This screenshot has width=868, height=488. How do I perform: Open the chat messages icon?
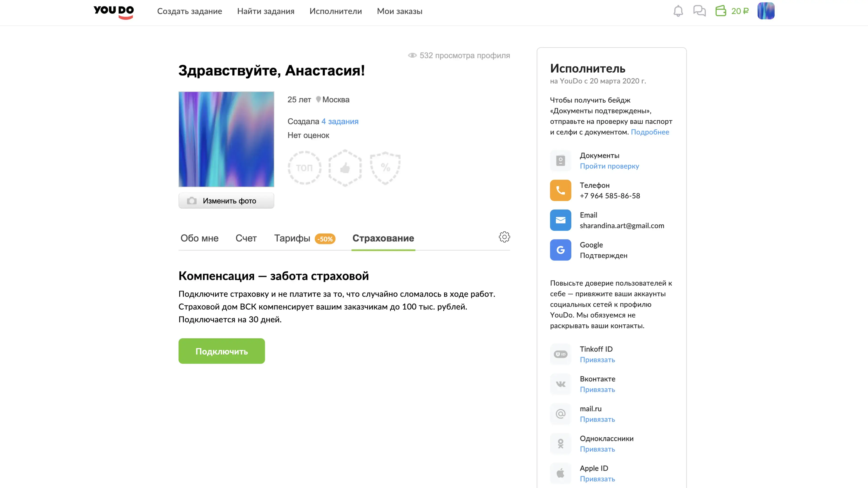click(x=699, y=11)
